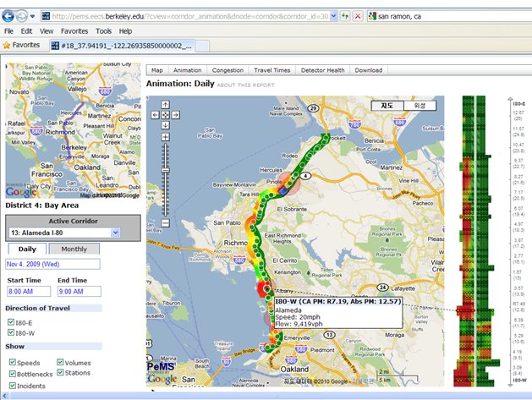Viewport: 532px width, 400px height.
Task: Pan the map right with arrow button
Action: [x=176, y=113]
